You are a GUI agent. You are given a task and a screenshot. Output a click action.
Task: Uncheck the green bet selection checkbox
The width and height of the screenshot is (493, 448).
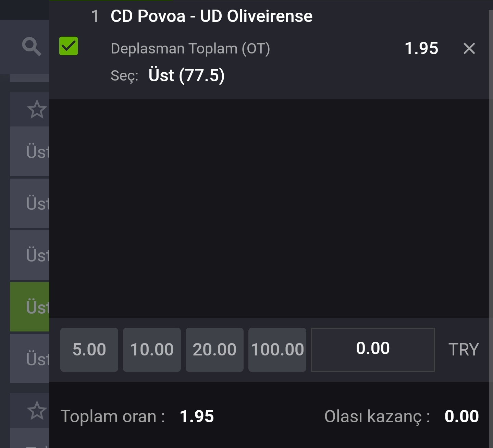click(69, 46)
